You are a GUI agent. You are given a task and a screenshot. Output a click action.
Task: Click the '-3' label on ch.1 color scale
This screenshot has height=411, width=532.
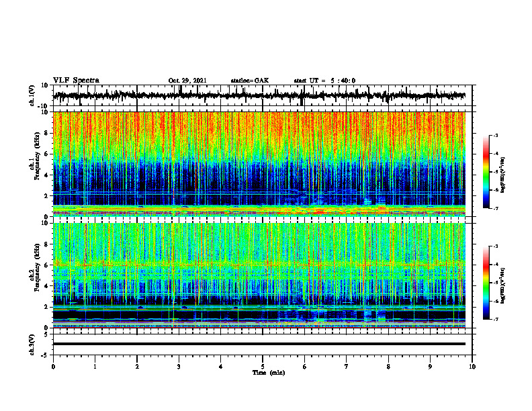[x=496, y=136]
